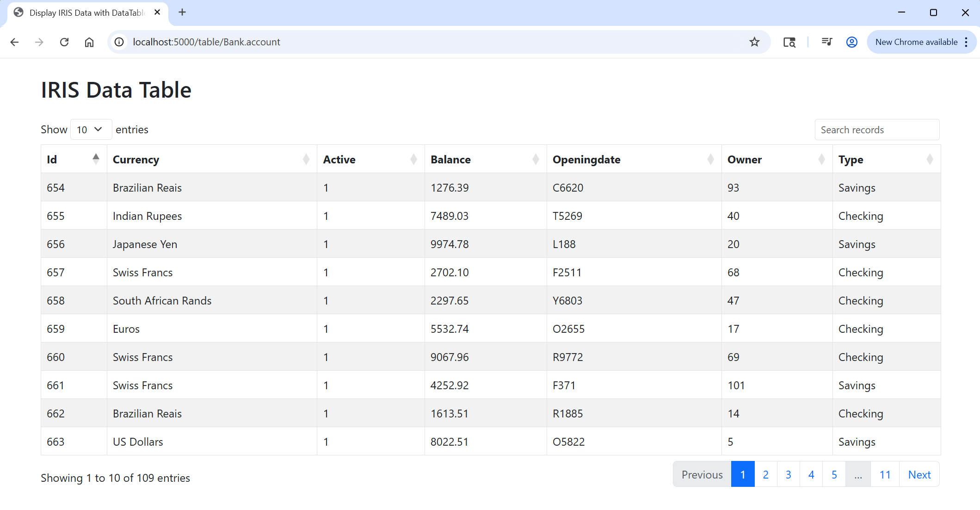This screenshot has width=980, height=510.
Task: Open the Chrome three-dot menu
Action: click(966, 42)
